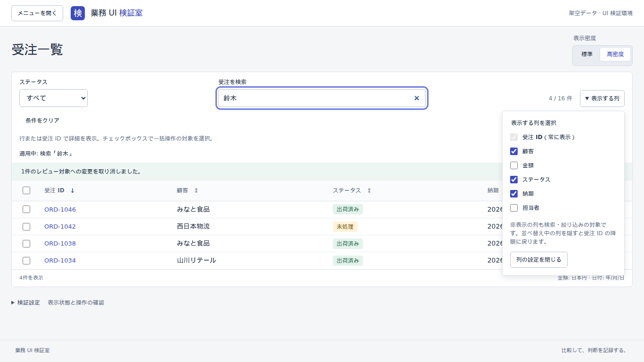Uncheck the 納期 column checkbox
Viewport: 644px width, 362px height.
point(514,194)
